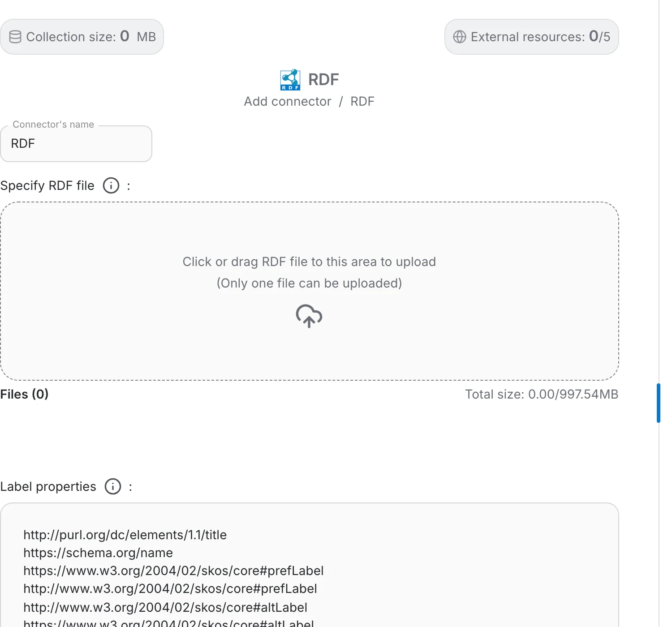Click inside the Label properties text area
Viewport: 672px width, 627px height.
pos(310,565)
